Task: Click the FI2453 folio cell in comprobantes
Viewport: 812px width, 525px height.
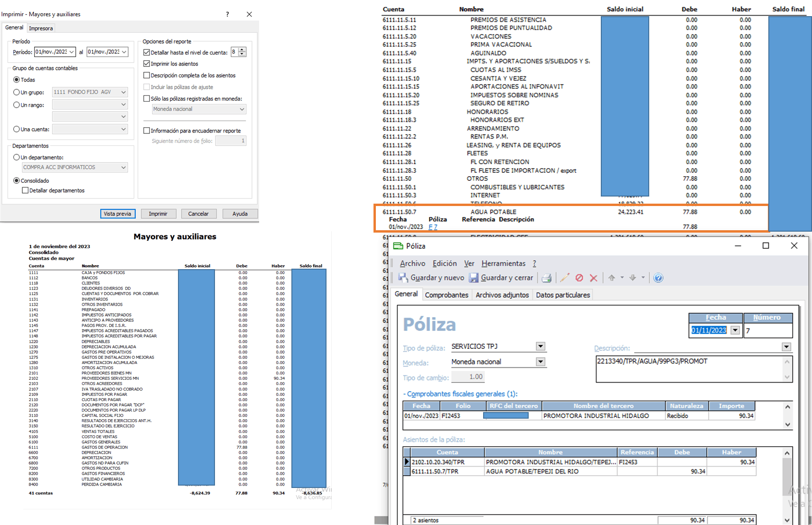Action: [x=463, y=416]
